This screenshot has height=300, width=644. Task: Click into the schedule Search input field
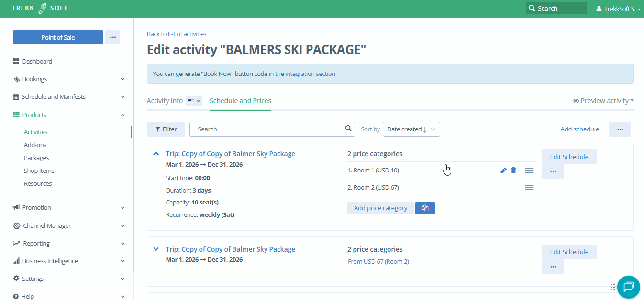coord(268,129)
